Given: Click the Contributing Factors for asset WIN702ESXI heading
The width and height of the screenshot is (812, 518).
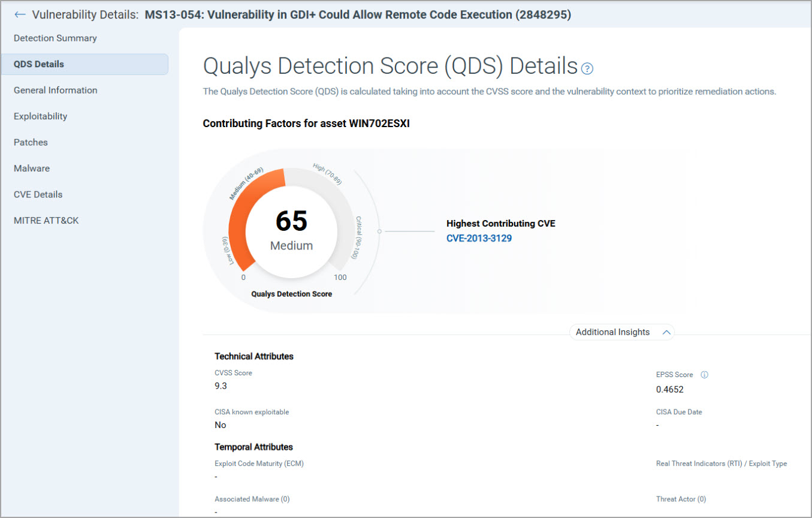Looking at the screenshot, I should pyautogui.click(x=306, y=124).
